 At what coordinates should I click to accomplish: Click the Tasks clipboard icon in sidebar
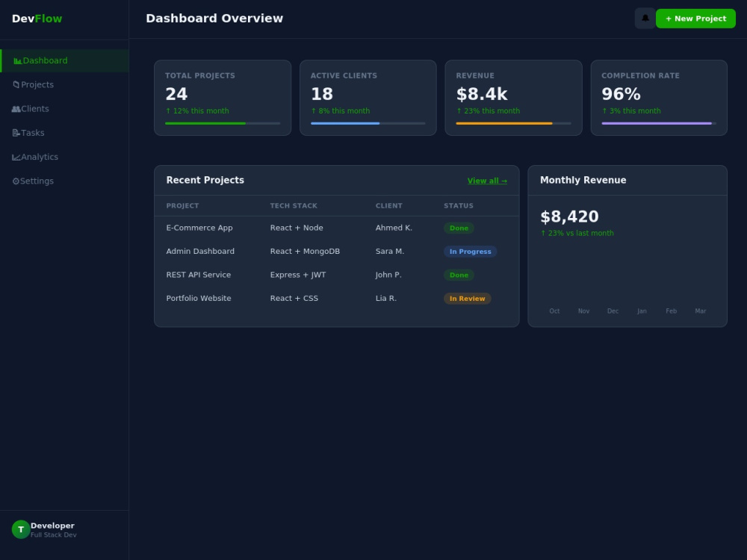(16, 133)
